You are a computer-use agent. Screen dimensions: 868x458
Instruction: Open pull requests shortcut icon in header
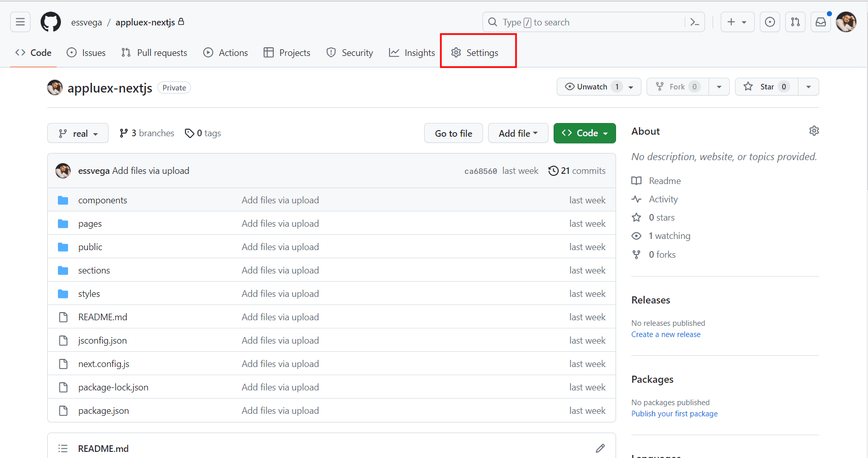click(795, 22)
